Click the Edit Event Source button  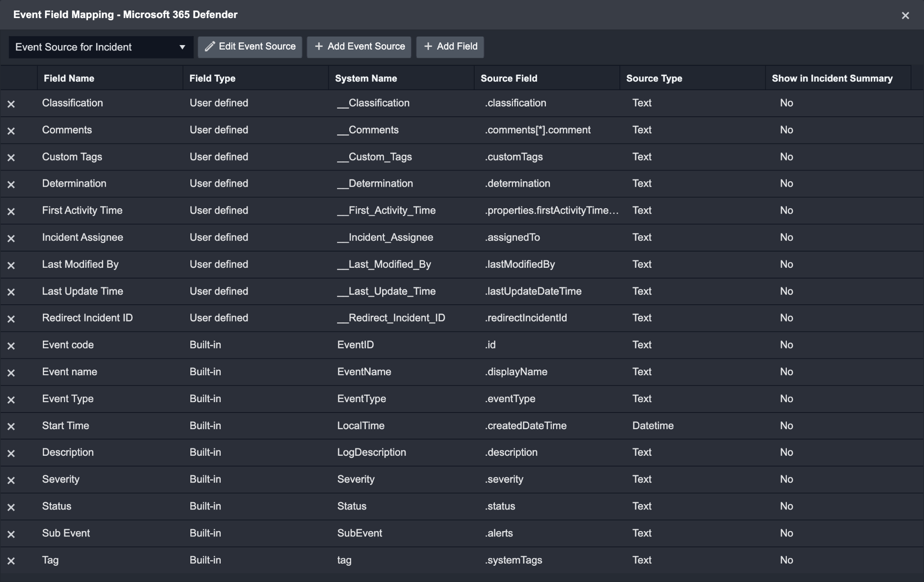(x=250, y=46)
